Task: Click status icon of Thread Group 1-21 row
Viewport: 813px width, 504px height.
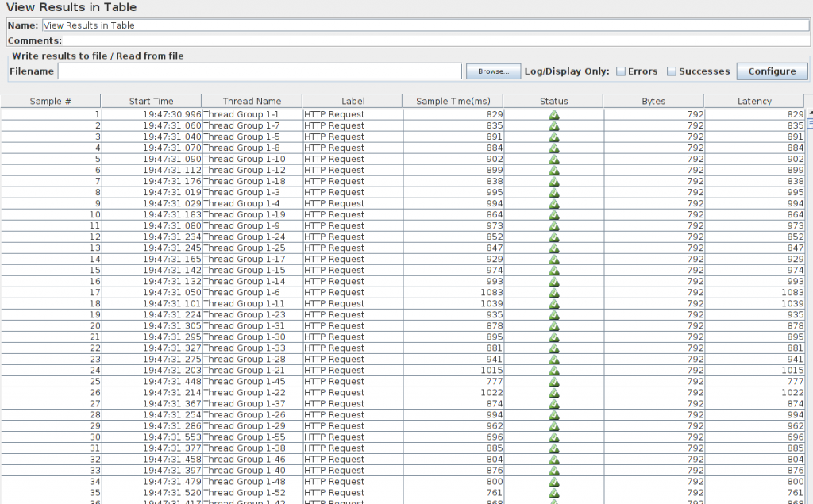Action: pyautogui.click(x=554, y=370)
